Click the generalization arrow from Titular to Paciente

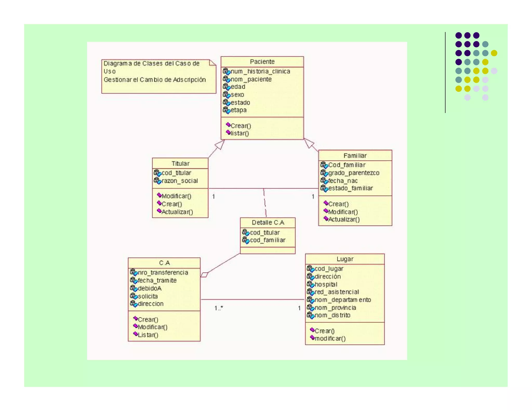pos(220,145)
